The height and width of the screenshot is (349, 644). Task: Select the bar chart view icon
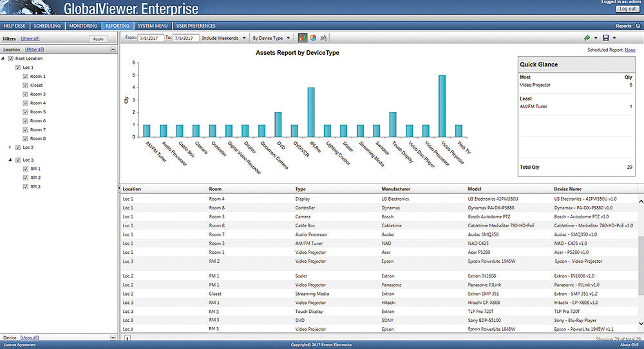302,38
